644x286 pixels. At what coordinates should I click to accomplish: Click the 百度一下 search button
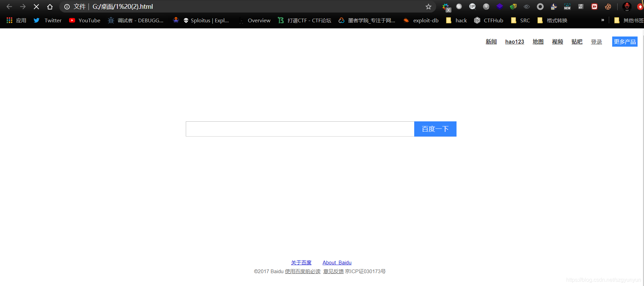click(x=435, y=129)
